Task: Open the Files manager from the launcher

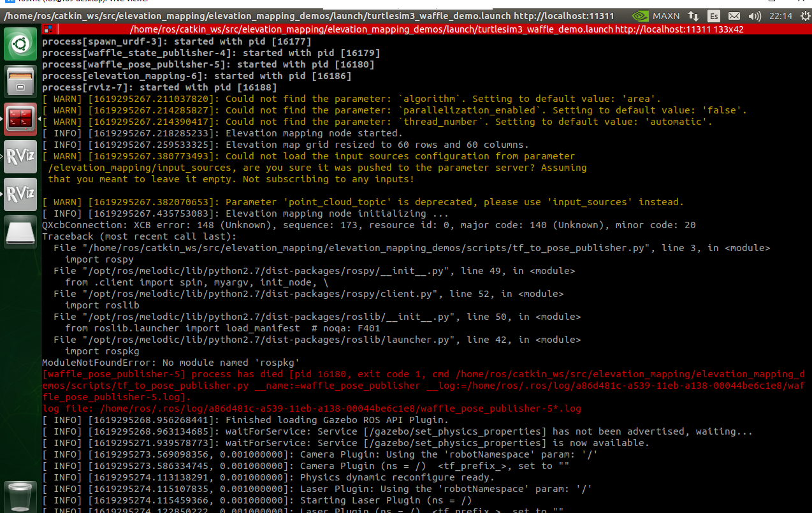Action: [x=20, y=82]
